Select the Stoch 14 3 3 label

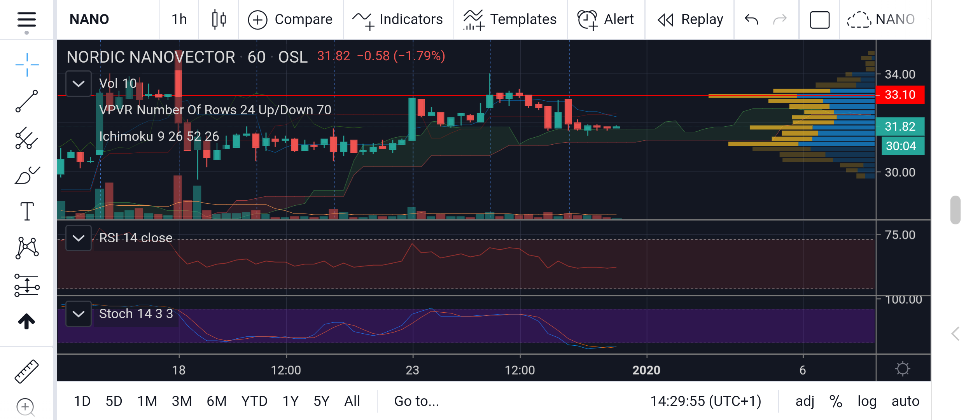click(x=136, y=313)
